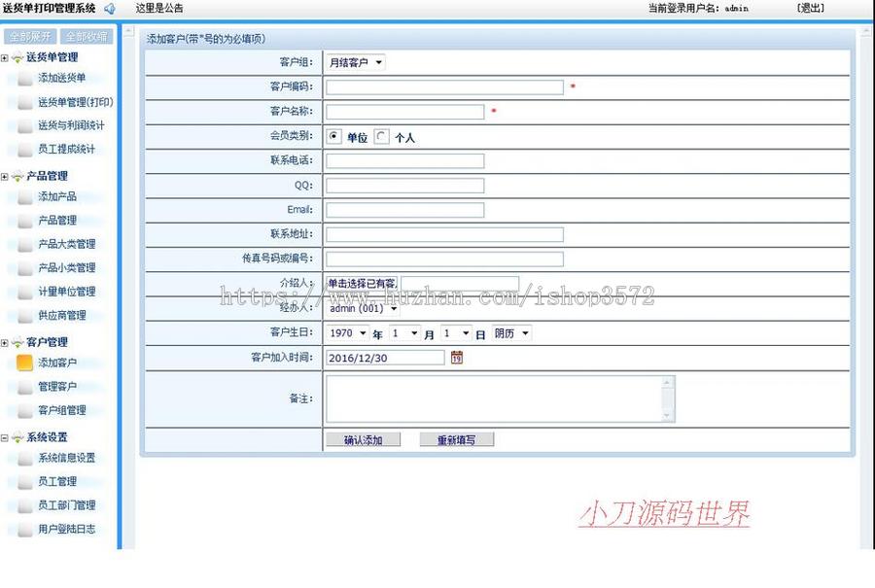875x588 pixels.
Task: Select the 个人 member type radio
Action: pyautogui.click(x=381, y=137)
